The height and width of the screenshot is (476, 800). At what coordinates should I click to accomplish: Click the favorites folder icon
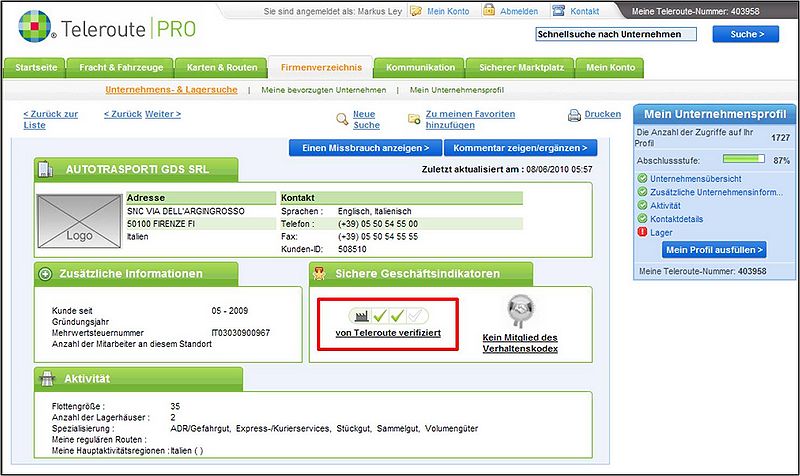(x=414, y=119)
